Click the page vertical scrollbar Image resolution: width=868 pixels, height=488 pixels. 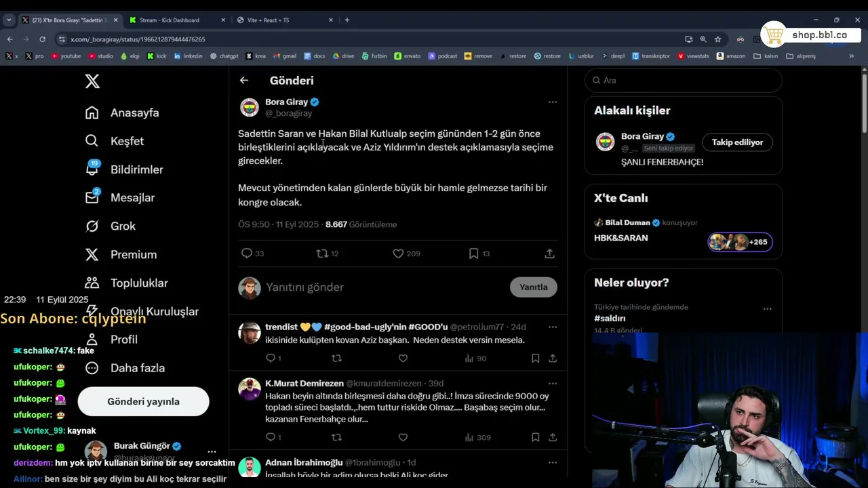pos(864,102)
